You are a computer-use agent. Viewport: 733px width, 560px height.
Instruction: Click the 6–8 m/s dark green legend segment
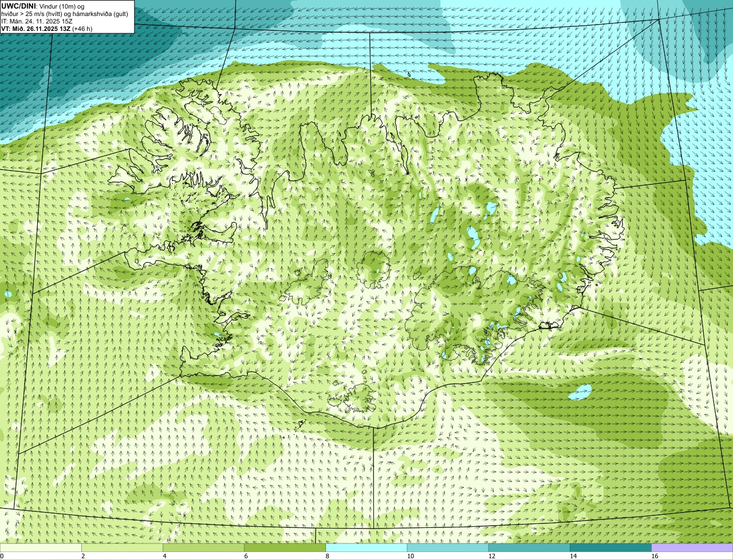(x=285, y=548)
